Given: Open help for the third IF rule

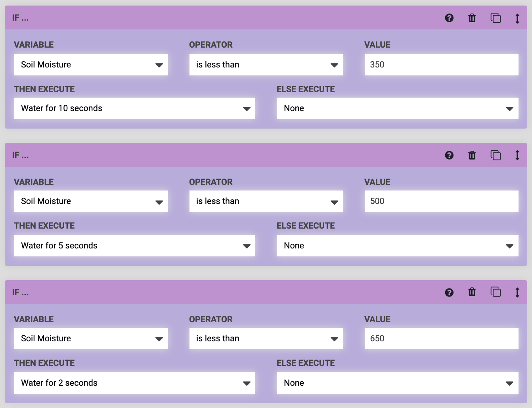Looking at the screenshot, I should [449, 293].
